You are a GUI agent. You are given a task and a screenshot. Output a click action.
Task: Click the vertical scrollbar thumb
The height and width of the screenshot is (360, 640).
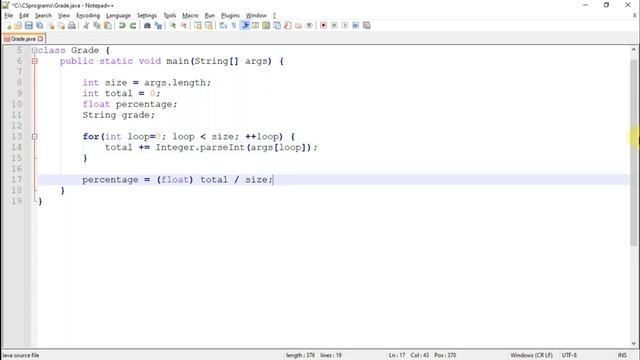click(633, 152)
